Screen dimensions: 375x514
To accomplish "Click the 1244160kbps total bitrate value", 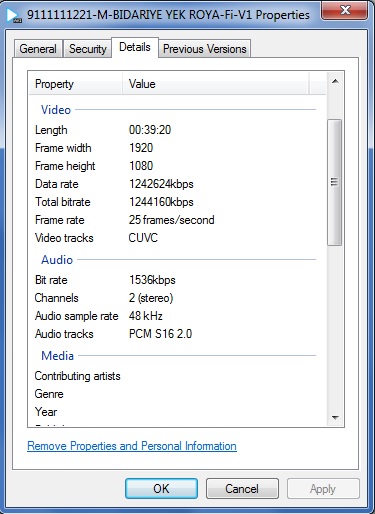I will click(x=161, y=202).
